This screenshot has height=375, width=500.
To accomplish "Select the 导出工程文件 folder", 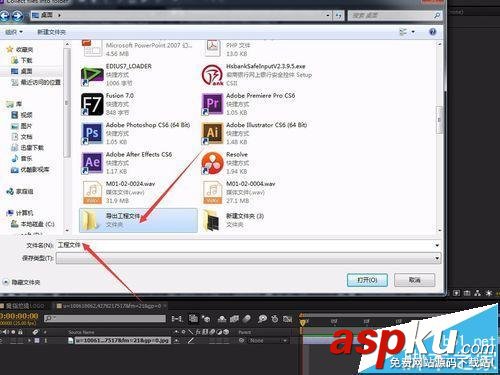I will click(x=138, y=220).
